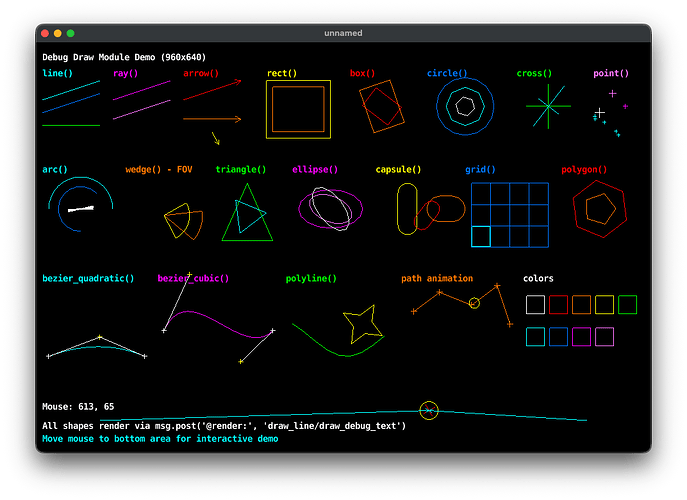
Task: Click the 'circle()' label
Action: (x=447, y=73)
